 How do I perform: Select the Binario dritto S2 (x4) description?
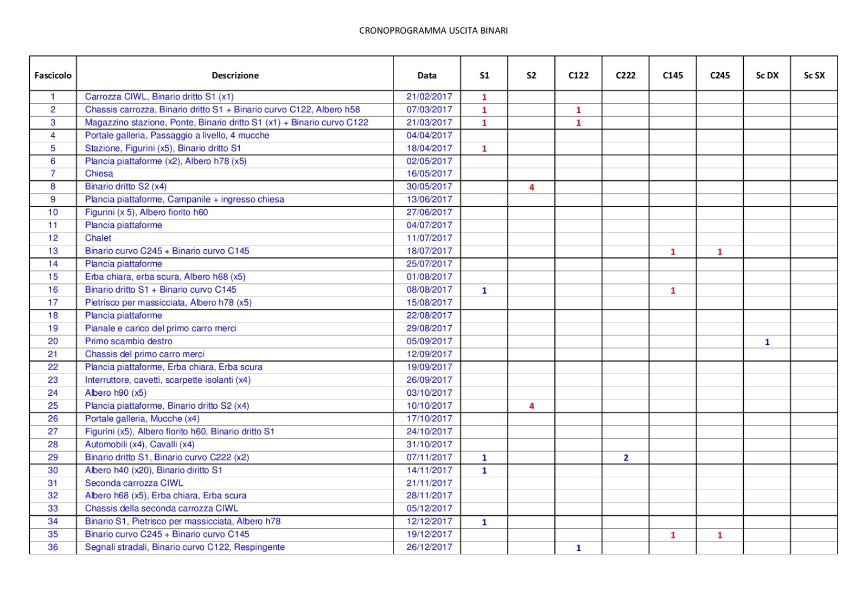coord(125,186)
